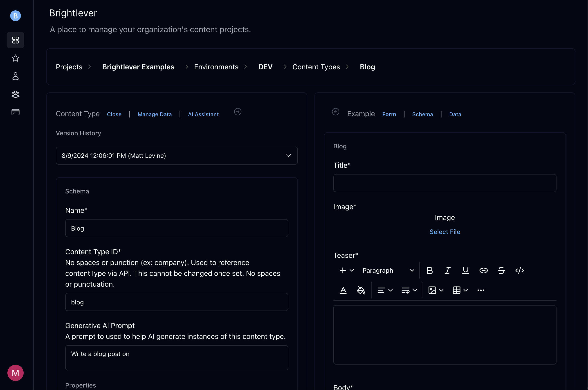Click Close link next to Content Type
The height and width of the screenshot is (390, 588).
pos(114,114)
